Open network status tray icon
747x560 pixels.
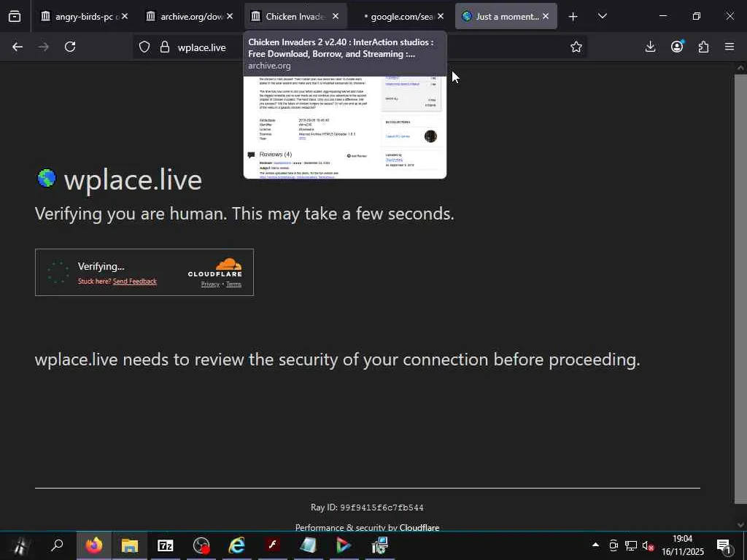(x=631, y=545)
